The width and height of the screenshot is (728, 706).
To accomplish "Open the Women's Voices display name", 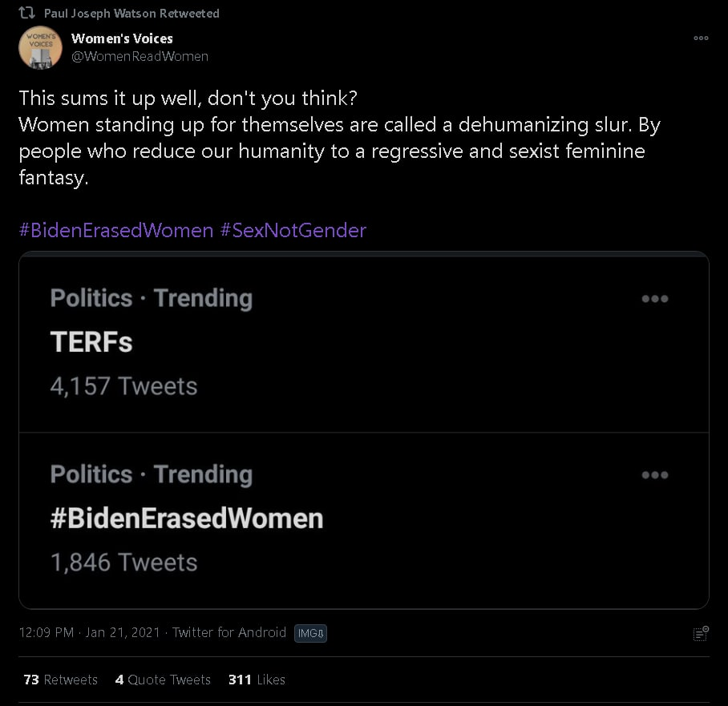I will point(122,38).
